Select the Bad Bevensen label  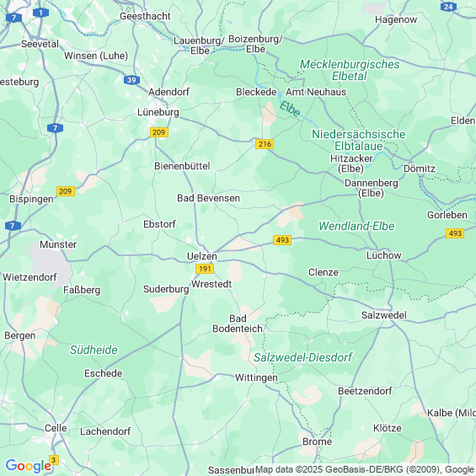(209, 198)
